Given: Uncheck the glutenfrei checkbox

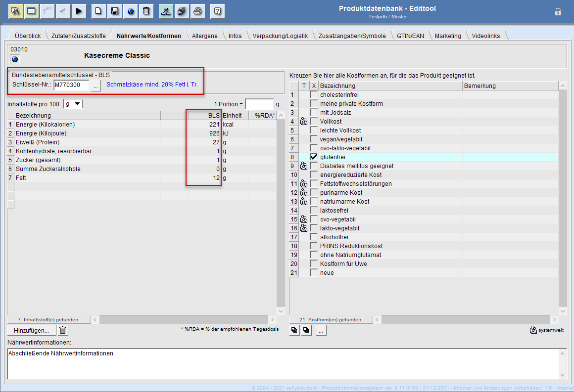Looking at the screenshot, I should point(314,157).
